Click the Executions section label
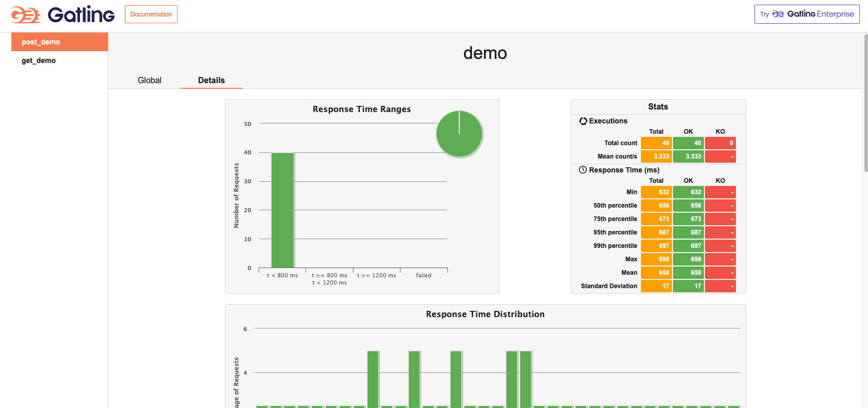868x408 pixels. [608, 121]
